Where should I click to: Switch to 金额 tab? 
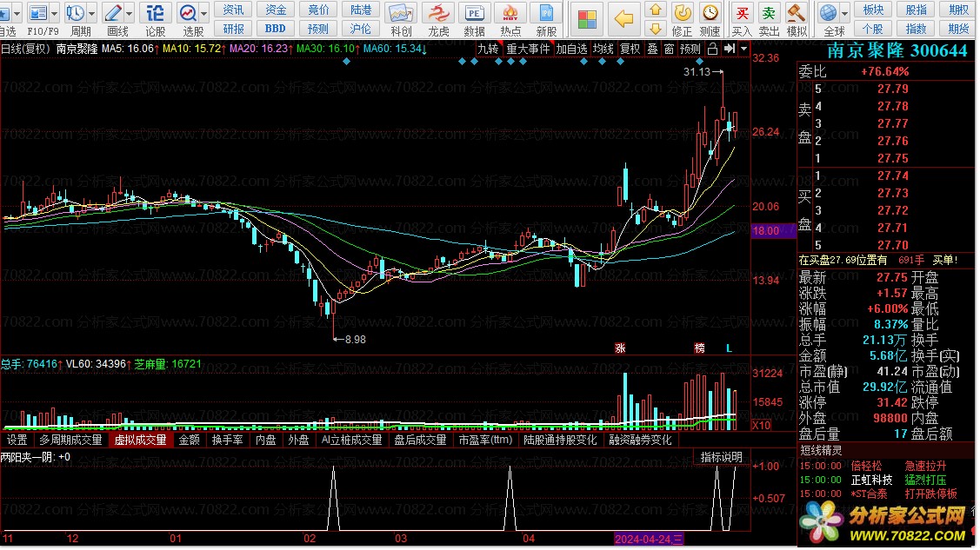pos(189,441)
